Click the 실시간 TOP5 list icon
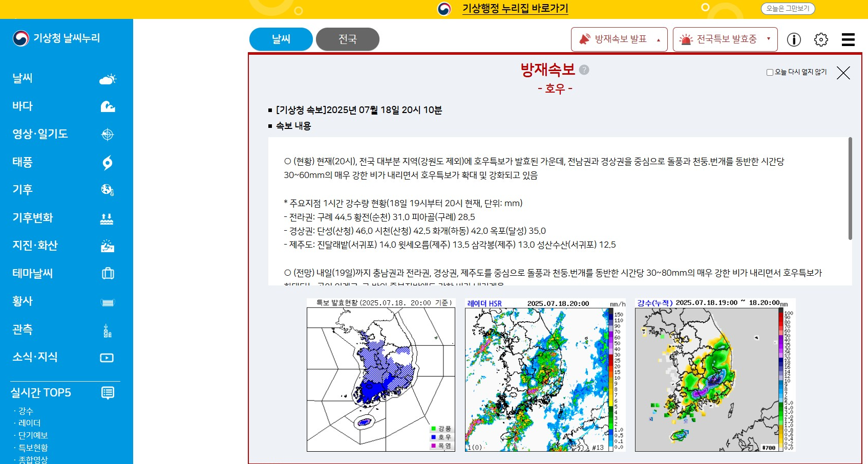 108,393
